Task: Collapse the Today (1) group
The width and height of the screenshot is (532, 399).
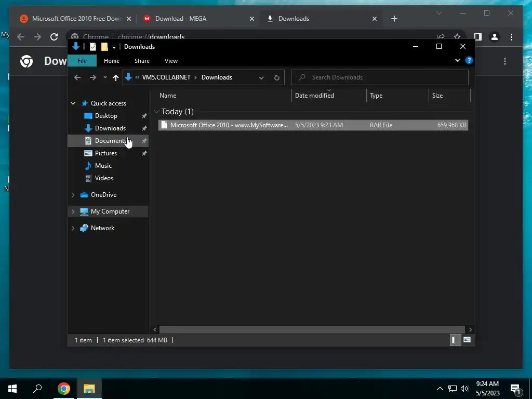Action: coord(156,112)
